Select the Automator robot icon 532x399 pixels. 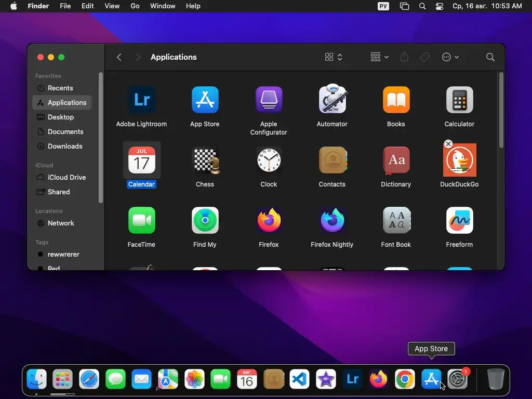pyautogui.click(x=332, y=99)
